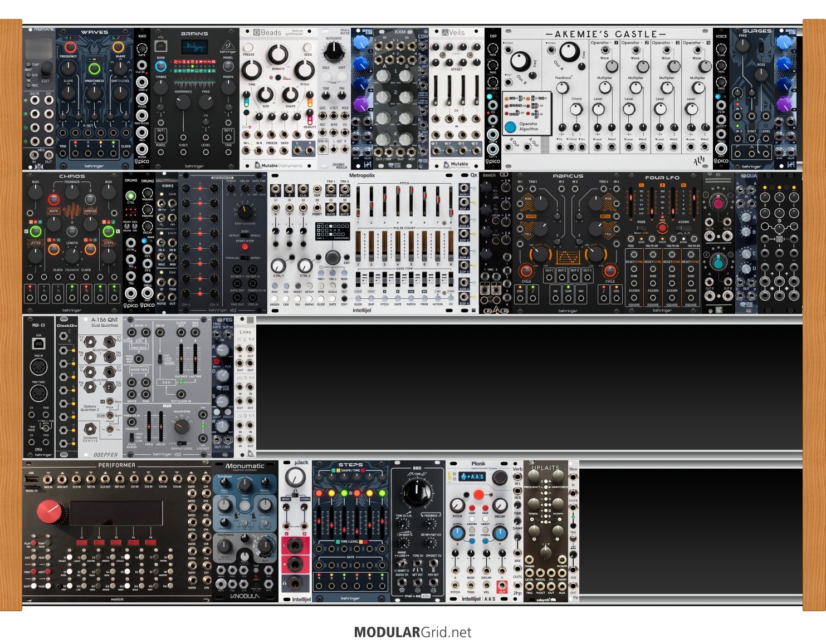Screen dimensions: 826x644
Task: Toggle the MODE switch on FOUR LFO
Action: click(x=641, y=228)
